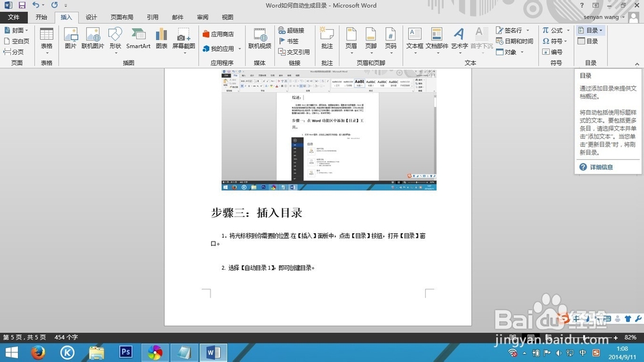Add a comment (批注)

[x=327, y=39]
